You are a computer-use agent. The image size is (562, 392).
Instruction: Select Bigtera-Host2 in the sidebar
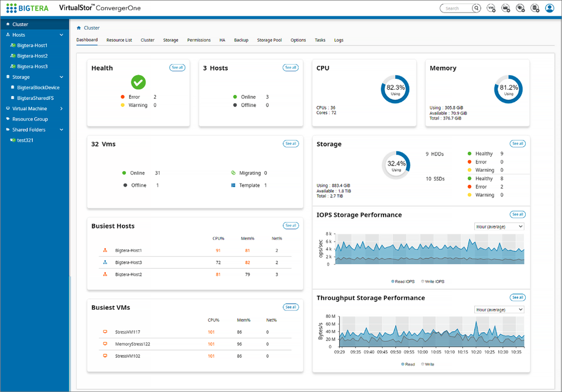32,56
